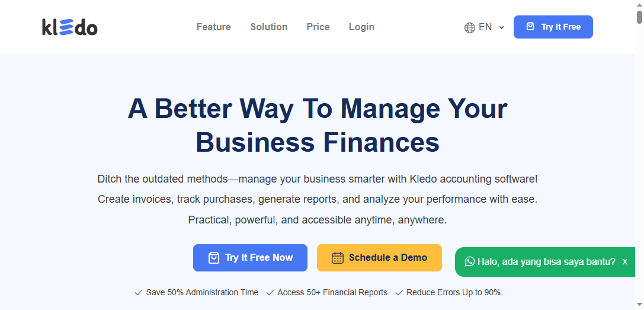The height and width of the screenshot is (310, 644).
Task: Open the Feature menu
Action: point(214,27)
